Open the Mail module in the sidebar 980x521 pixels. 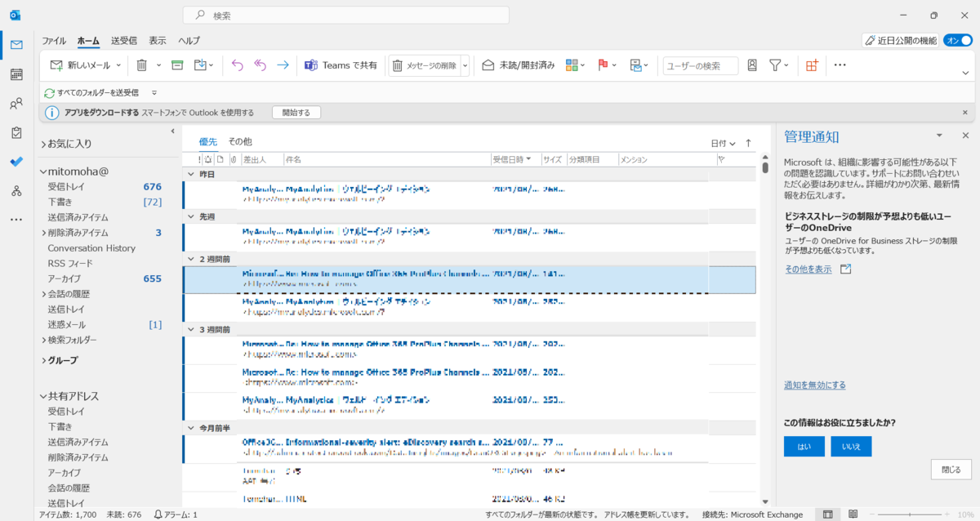click(16, 44)
